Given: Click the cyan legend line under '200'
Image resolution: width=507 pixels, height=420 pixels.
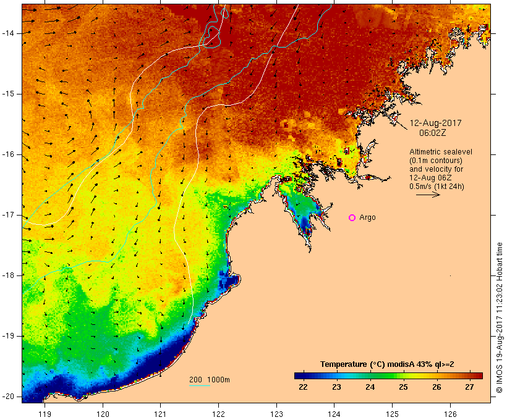Looking at the screenshot, I should coord(200,385).
